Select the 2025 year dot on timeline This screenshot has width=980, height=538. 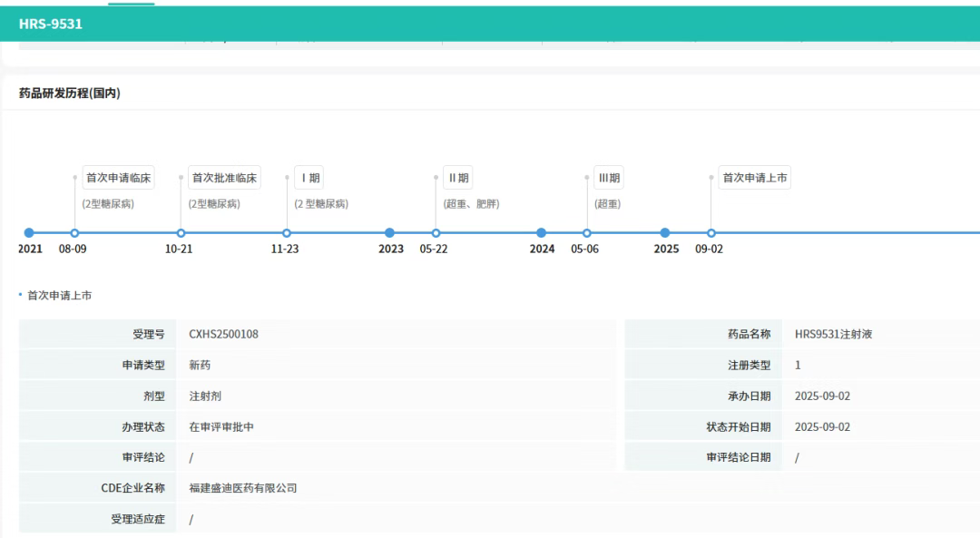665,233
